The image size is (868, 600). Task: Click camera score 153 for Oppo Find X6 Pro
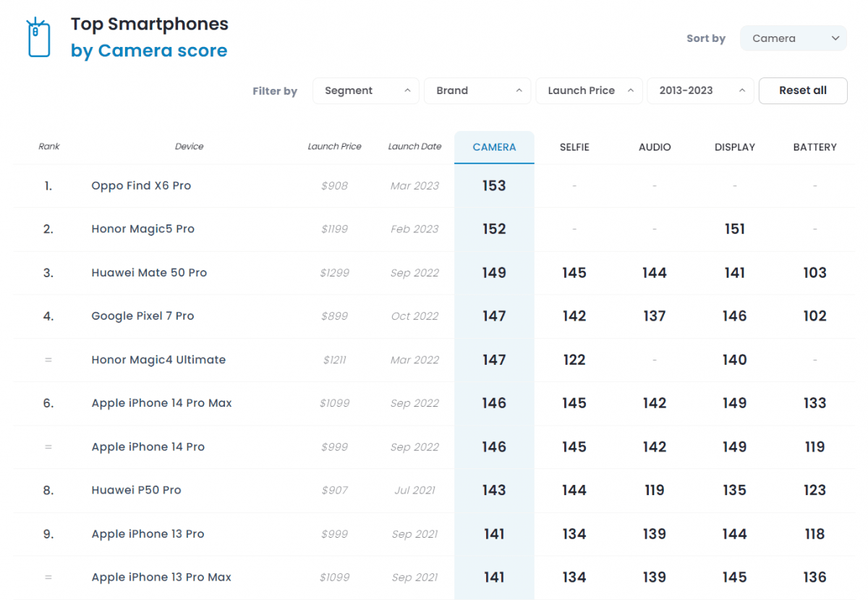(494, 185)
